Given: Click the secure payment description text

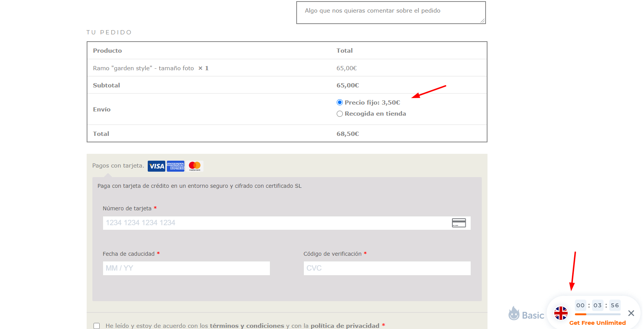Looking at the screenshot, I should tap(199, 186).
